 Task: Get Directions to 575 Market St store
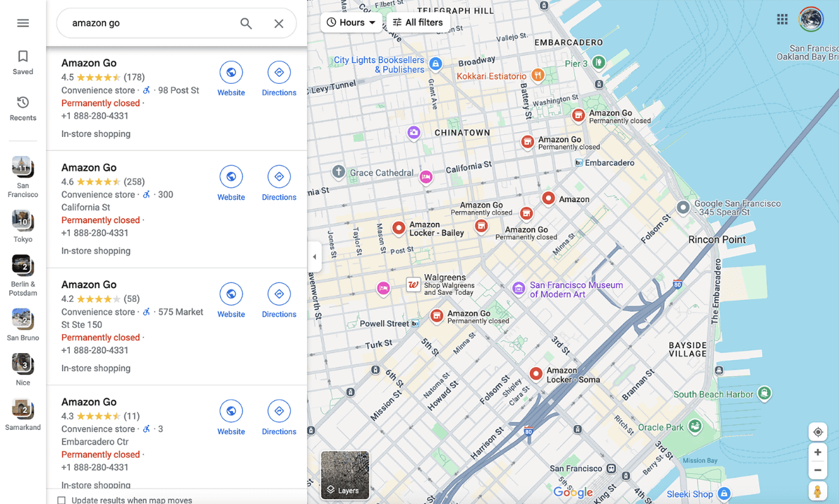tap(279, 301)
